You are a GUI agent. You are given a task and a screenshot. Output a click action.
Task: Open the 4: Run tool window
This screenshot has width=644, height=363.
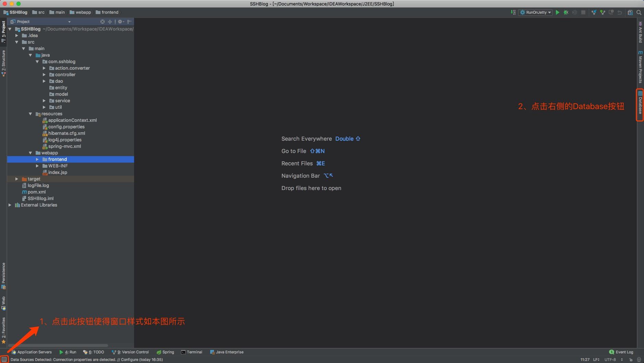[68, 352]
